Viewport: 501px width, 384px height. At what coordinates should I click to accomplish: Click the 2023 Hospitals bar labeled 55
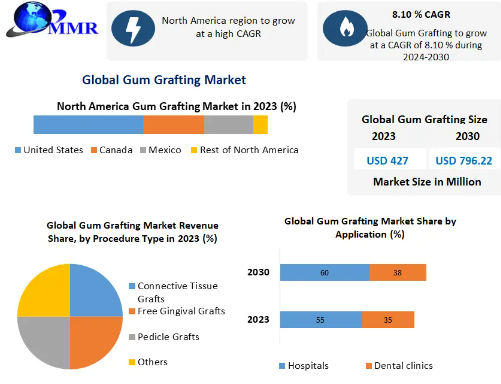(x=321, y=320)
